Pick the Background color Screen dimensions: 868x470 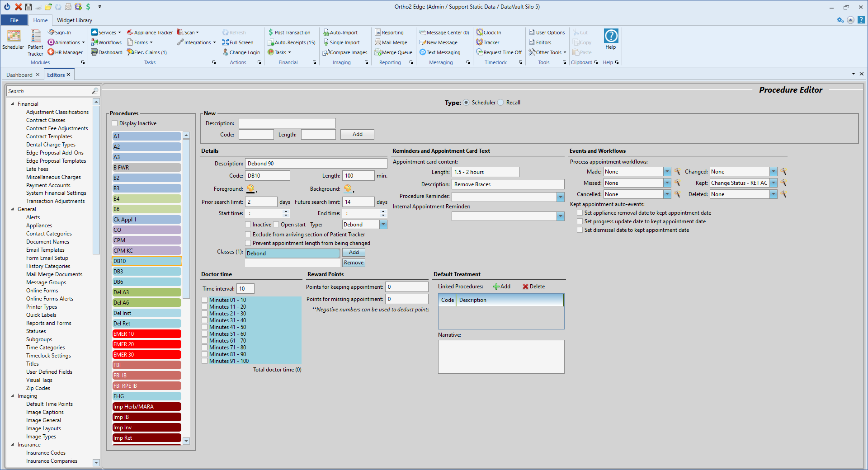point(348,189)
